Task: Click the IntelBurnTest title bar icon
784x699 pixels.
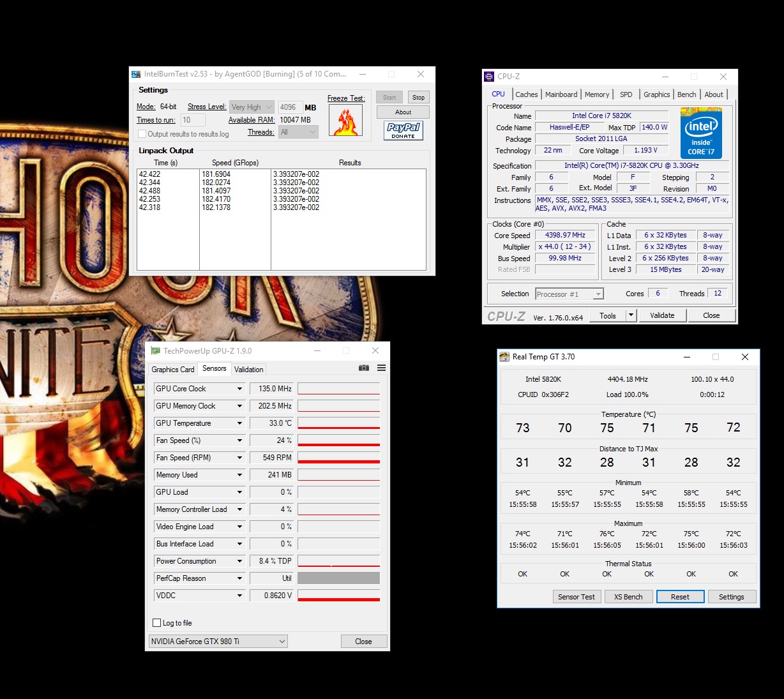Action: point(136,74)
